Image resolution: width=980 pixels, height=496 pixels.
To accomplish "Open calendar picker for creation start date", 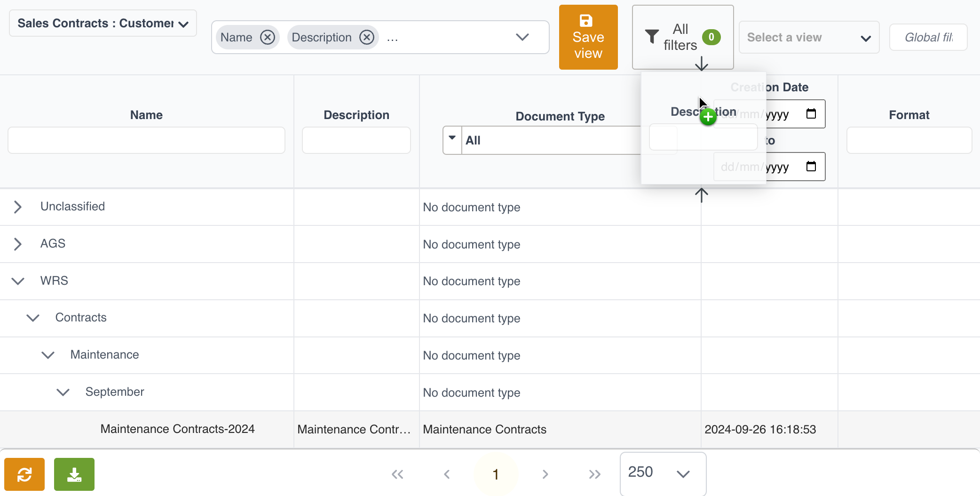I will pos(811,114).
